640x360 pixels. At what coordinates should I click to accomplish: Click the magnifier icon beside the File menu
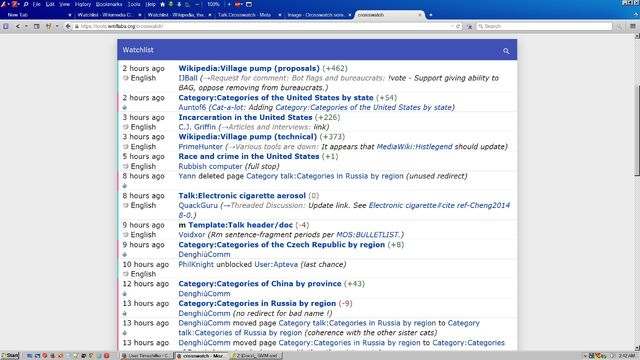click(26, 4)
